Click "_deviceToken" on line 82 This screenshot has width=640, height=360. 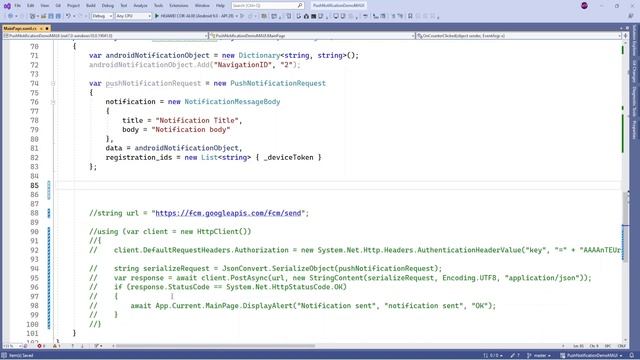click(x=288, y=158)
